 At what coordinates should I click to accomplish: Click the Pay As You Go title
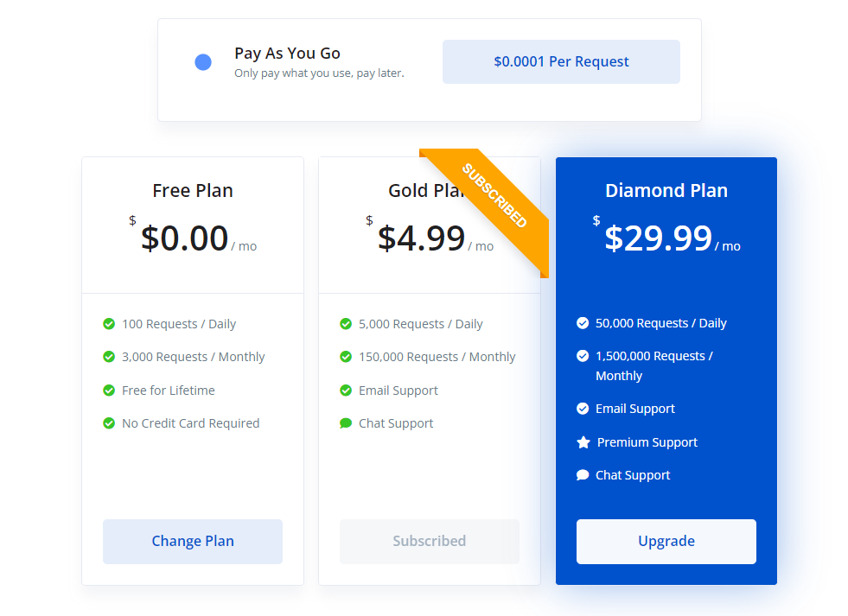click(287, 54)
